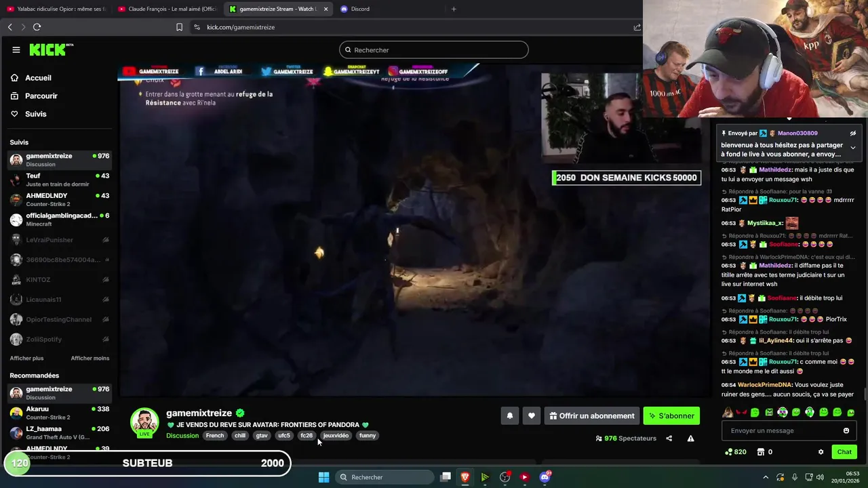
Task: Open recommended channel Akaruu
Action: 60,413
